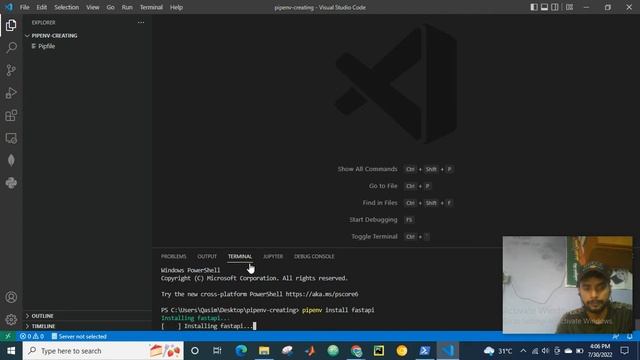Show hidden system tray icons chevron
The width and height of the screenshot is (640, 360).
(523, 351)
